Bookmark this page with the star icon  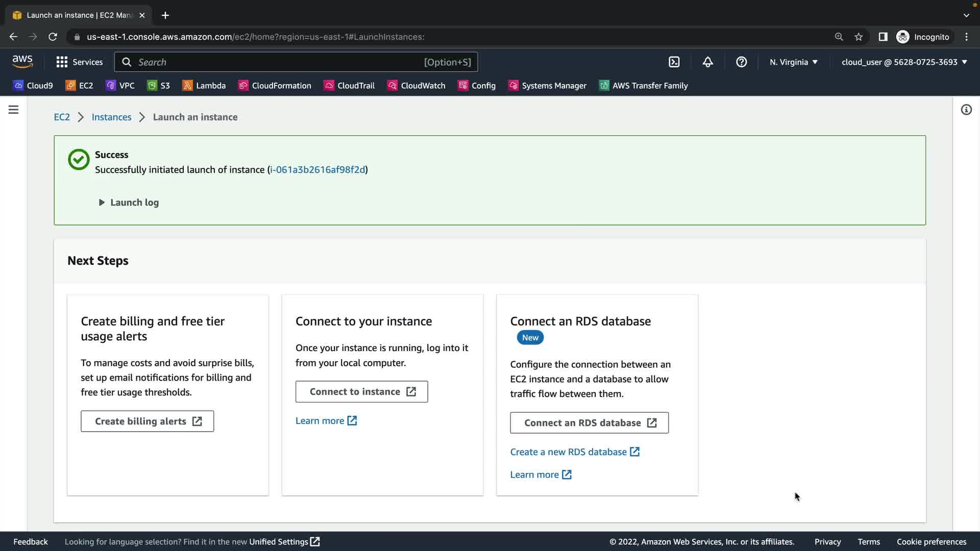pos(859,37)
